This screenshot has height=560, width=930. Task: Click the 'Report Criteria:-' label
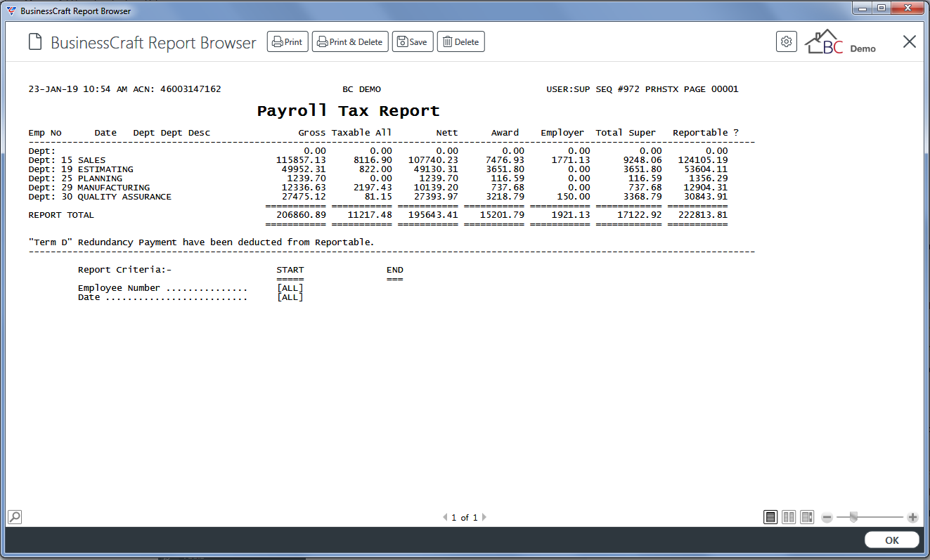tap(125, 270)
